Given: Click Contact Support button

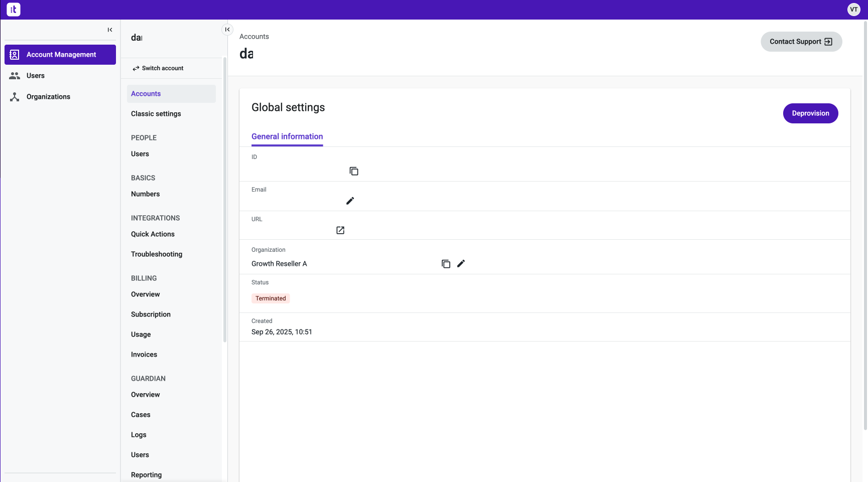Looking at the screenshot, I should (801, 42).
